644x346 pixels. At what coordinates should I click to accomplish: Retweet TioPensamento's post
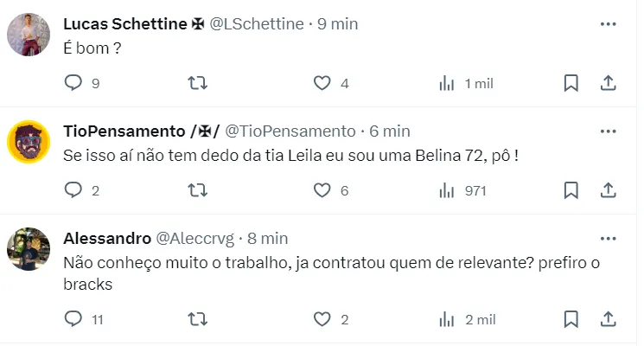click(x=198, y=190)
